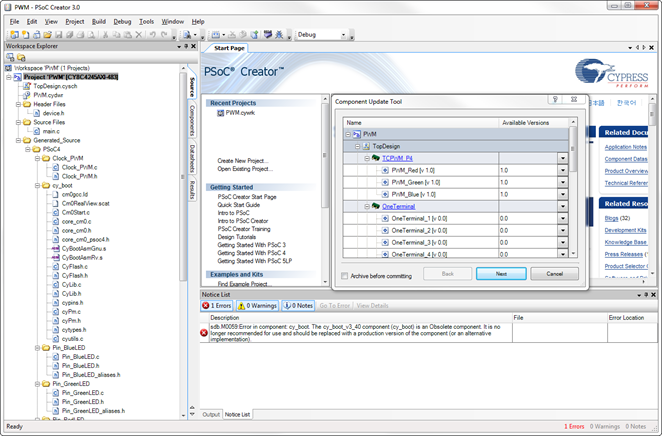Toggle the 1 Errors filter
The image size is (662, 436).
click(217, 306)
